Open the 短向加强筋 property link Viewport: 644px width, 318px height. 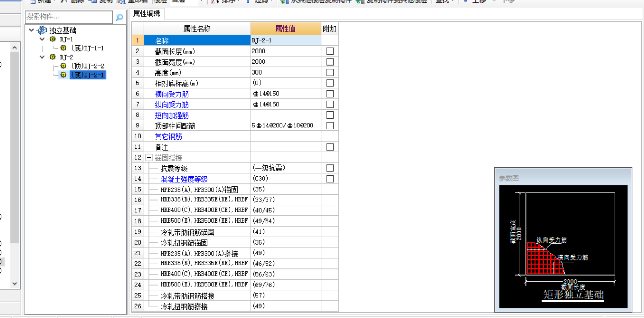point(172,115)
